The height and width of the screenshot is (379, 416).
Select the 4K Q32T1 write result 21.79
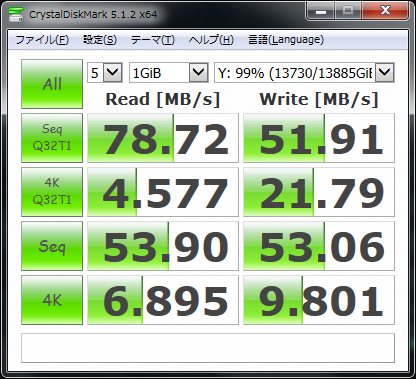coord(319,192)
